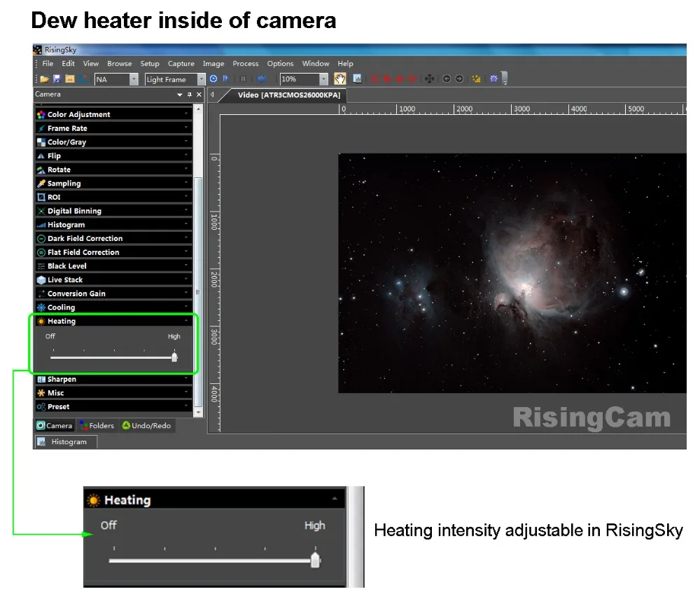The image size is (700, 606).
Task: Open the Light Frame type dropdown
Action: pos(202,80)
